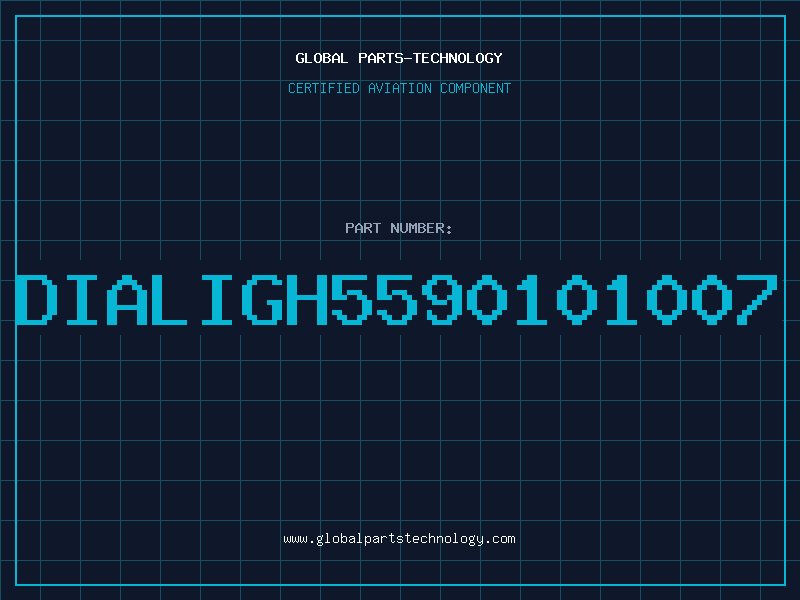Click the letter D starting the part number

37,299
